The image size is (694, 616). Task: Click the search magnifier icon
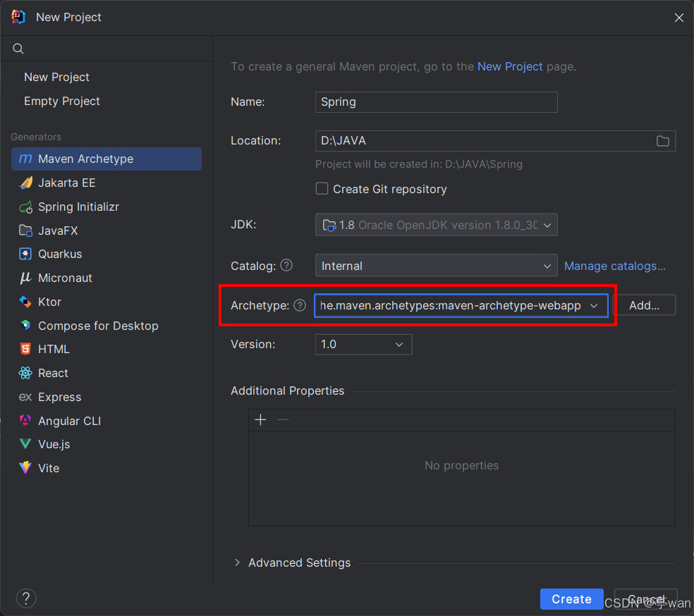[18, 49]
